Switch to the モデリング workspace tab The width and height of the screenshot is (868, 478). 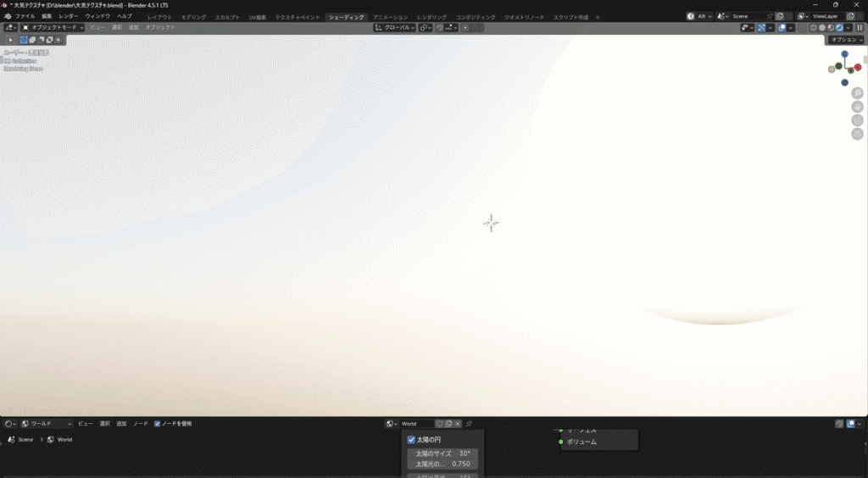pos(194,17)
